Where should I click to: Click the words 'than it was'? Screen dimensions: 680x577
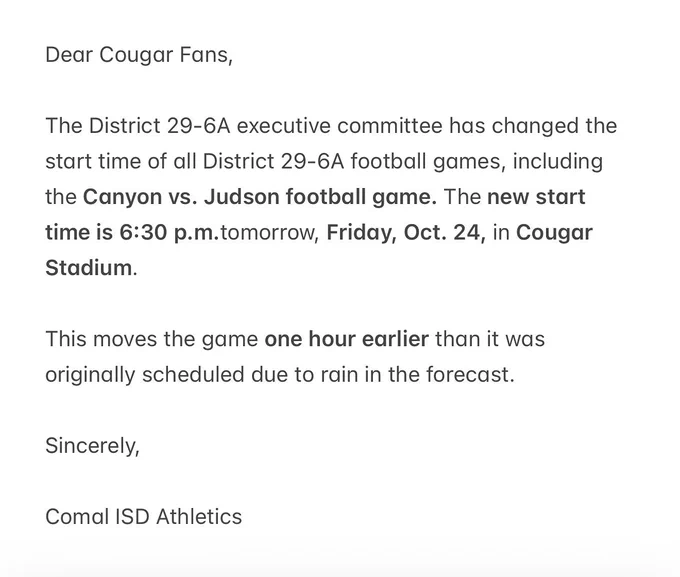[490, 339]
